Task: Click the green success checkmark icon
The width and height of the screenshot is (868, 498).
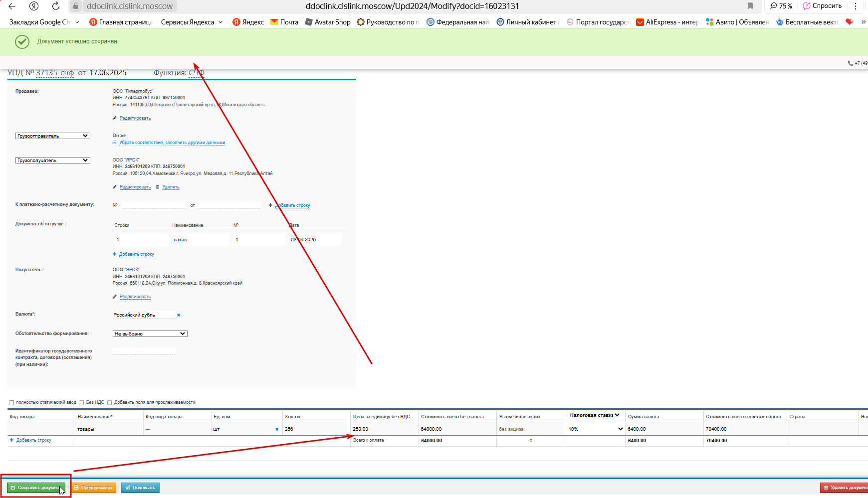Action: click(22, 42)
